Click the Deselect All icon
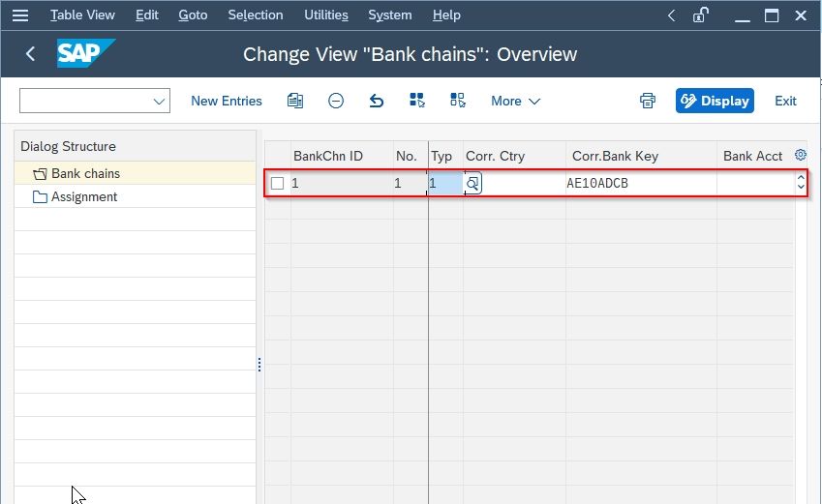Screen dimensions: 822x504 coord(458,101)
